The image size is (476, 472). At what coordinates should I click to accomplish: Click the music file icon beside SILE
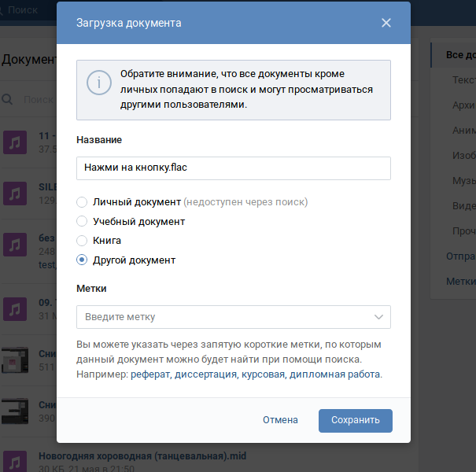point(14,193)
